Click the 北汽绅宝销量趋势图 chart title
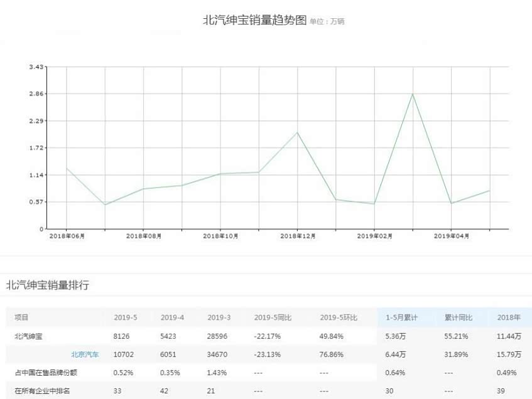 (x=254, y=20)
